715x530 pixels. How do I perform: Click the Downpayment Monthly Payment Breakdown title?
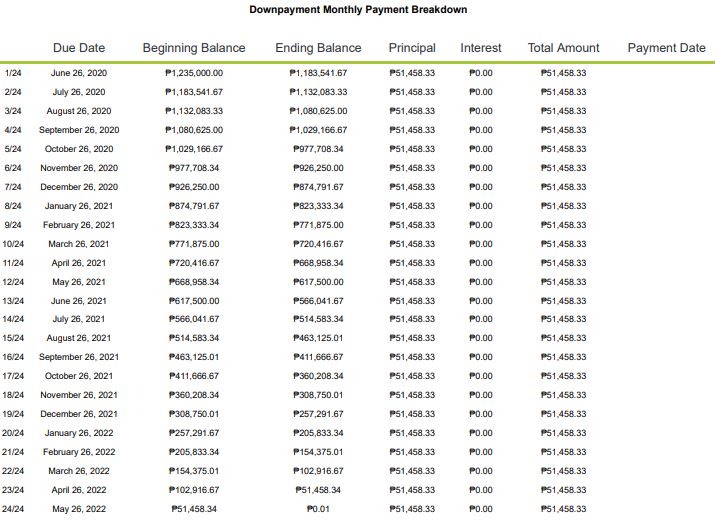357,9
